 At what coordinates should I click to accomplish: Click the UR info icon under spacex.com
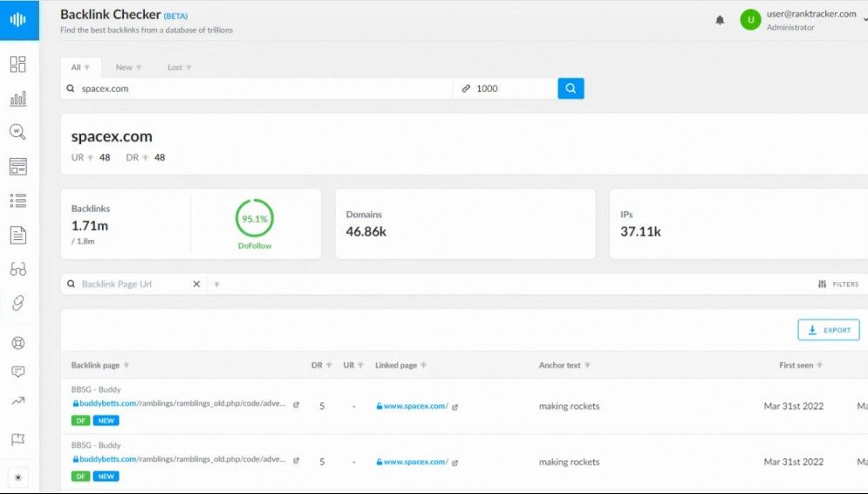tap(90, 158)
